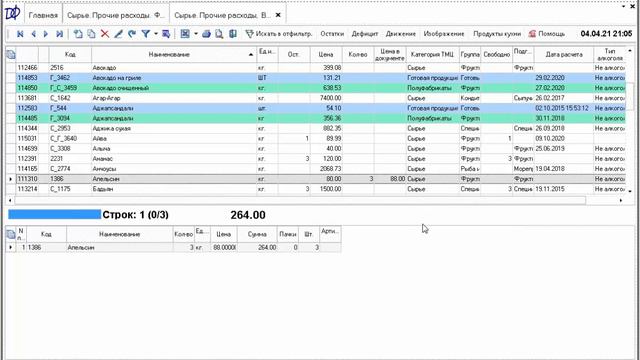
Task: Go to the next record arrow
Action: (46, 34)
